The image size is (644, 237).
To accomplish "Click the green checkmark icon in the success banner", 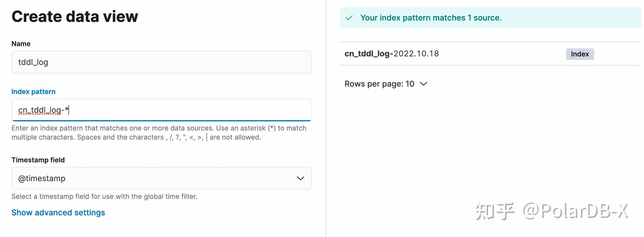I will (349, 18).
